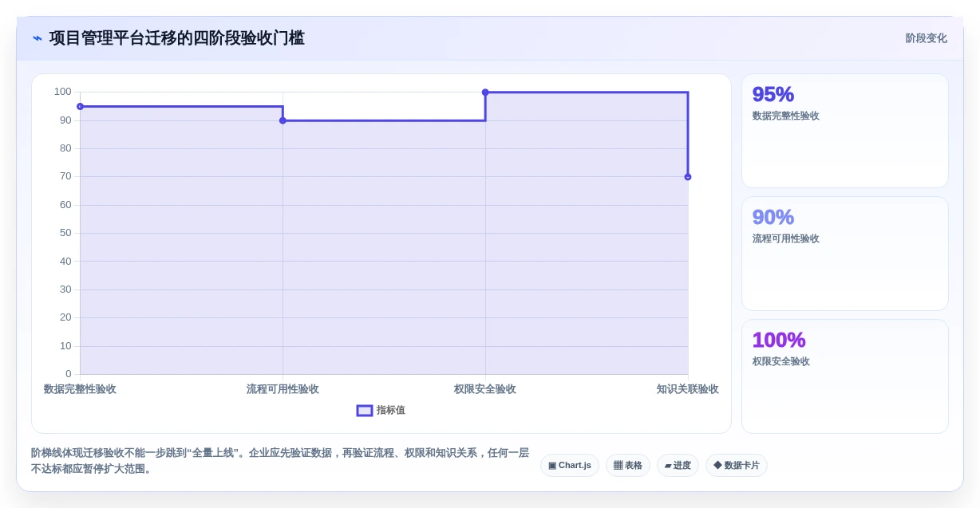Click the 权限安全验收 x-axis label
The width and height of the screenshot is (980, 508).
485,389
